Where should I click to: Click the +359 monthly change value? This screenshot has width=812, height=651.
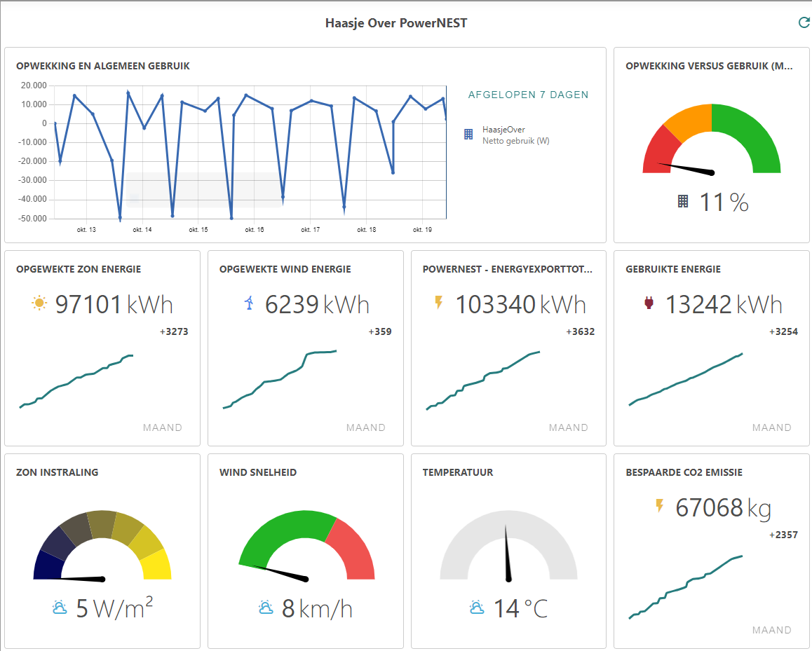pos(380,331)
